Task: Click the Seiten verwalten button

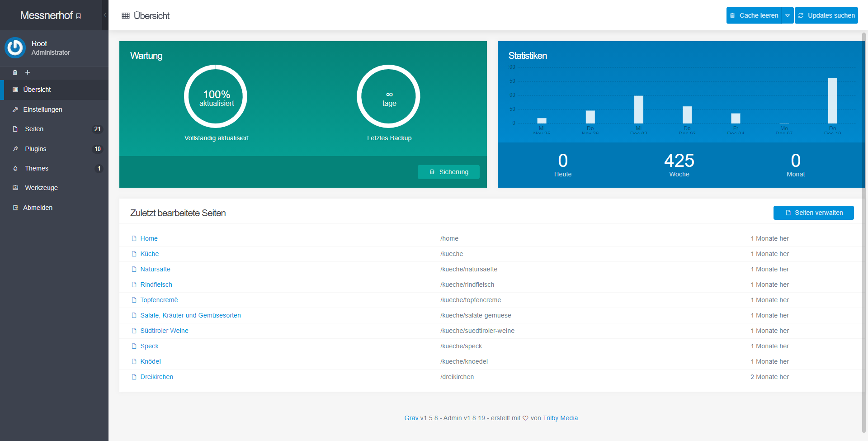Action: [813, 213]
